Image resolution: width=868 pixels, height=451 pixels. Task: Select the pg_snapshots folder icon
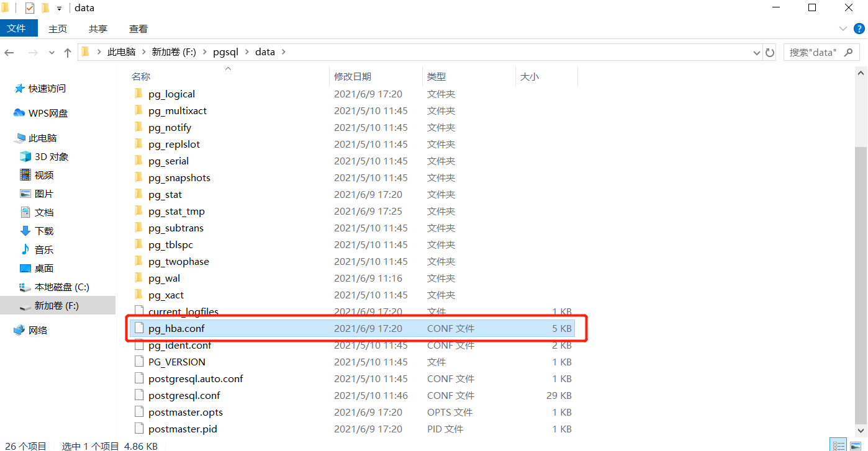(138, 177)
